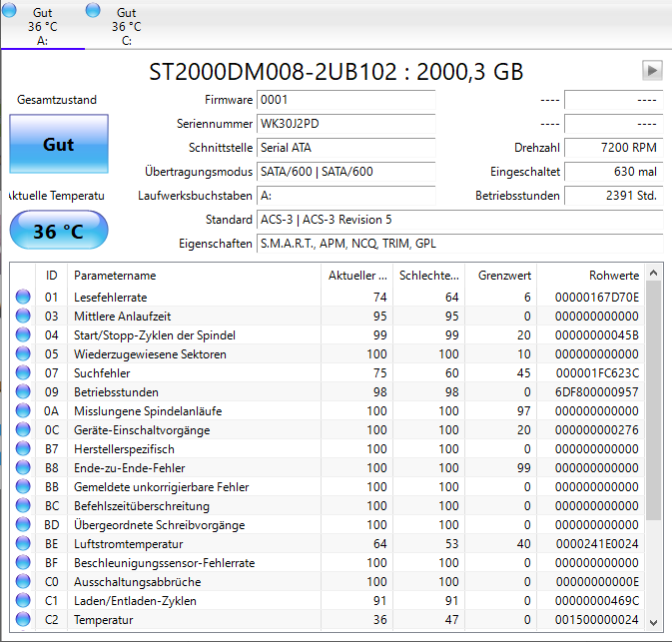Screen dimensions: 672x642
Task: Click the blue health orb for drive A:
Action: (x=9, y=10)
